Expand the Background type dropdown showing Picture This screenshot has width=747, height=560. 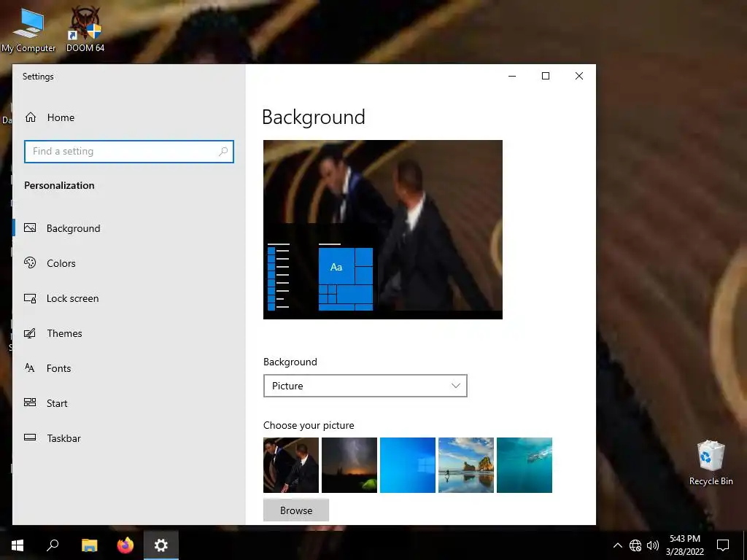tap(365, 386)
